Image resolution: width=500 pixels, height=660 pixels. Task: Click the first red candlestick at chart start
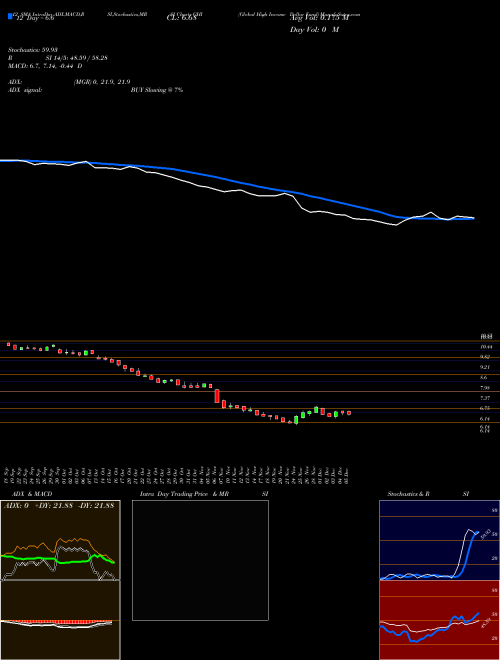8,344
